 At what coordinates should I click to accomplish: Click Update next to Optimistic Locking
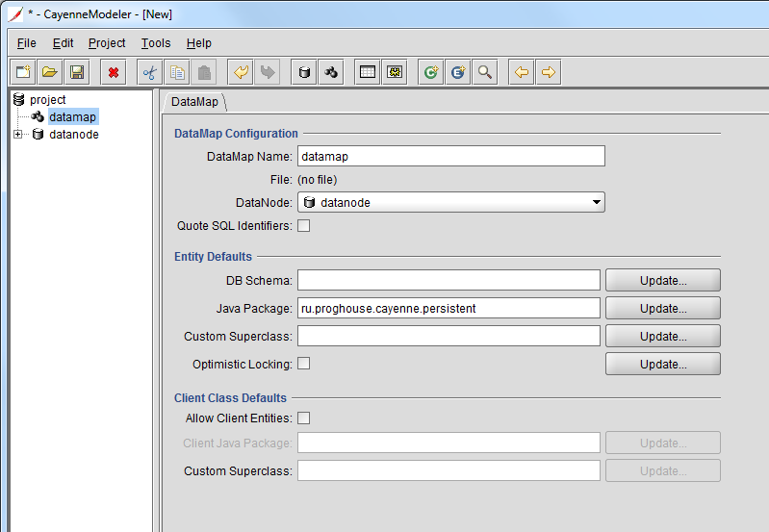(x=663, y=365)
